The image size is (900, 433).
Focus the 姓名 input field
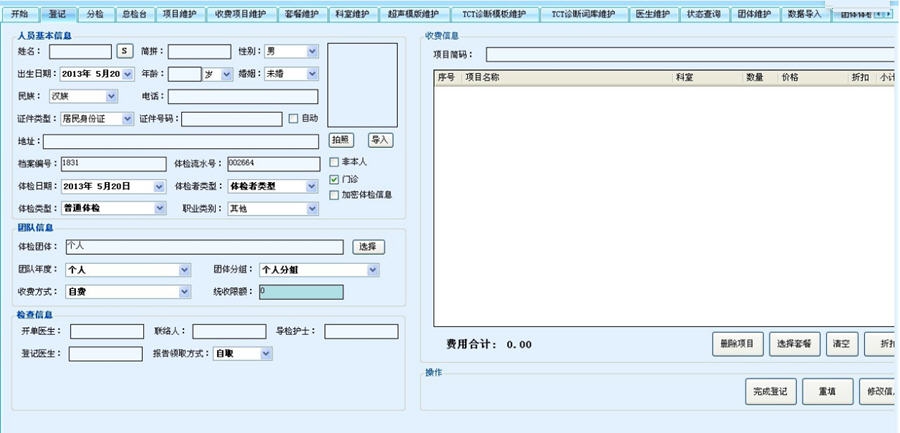80,52
